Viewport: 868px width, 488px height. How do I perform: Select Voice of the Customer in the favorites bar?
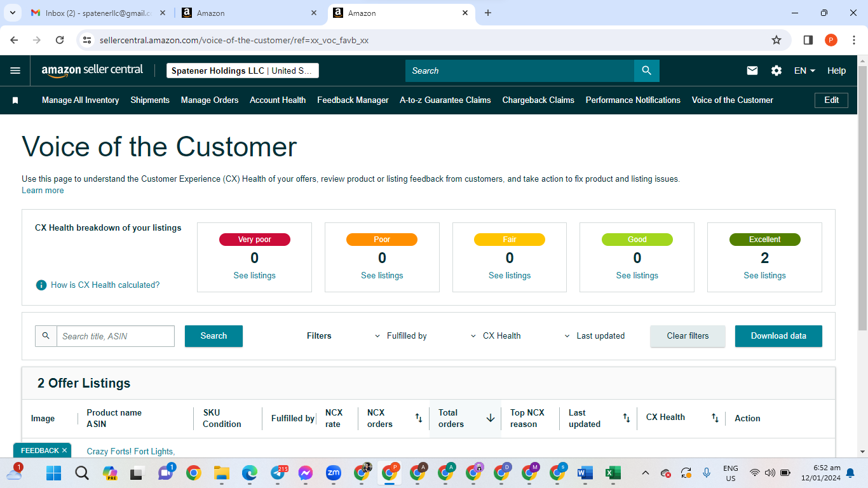(x=733, y=100)
